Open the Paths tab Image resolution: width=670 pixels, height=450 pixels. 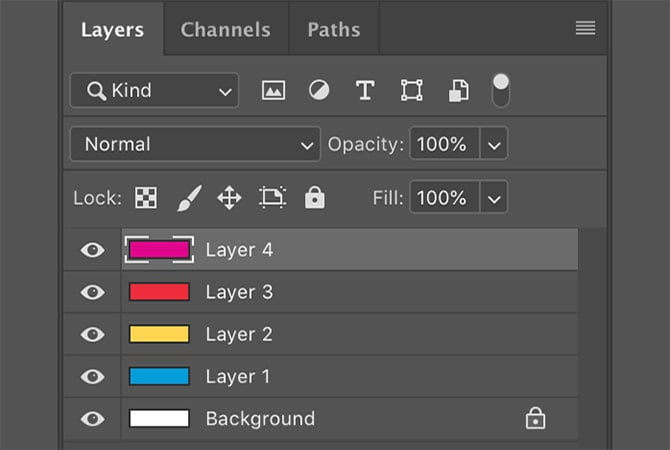tap(335, 30)
